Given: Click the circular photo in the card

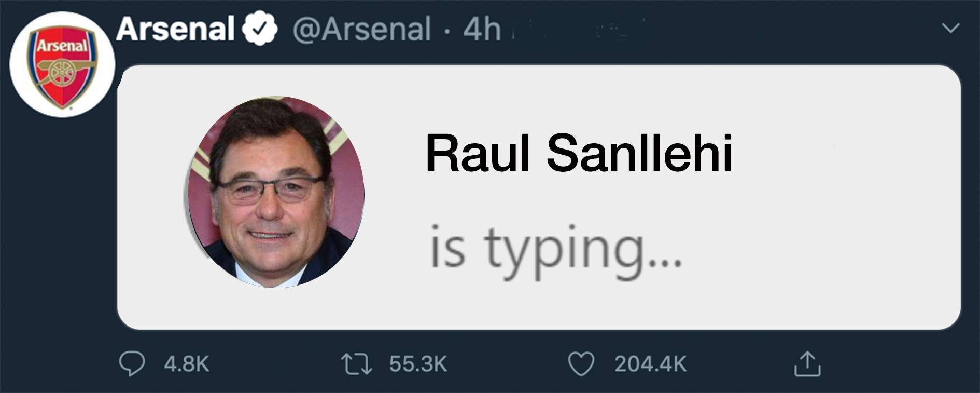Looking at the screenshot, I should click(275, 192).
